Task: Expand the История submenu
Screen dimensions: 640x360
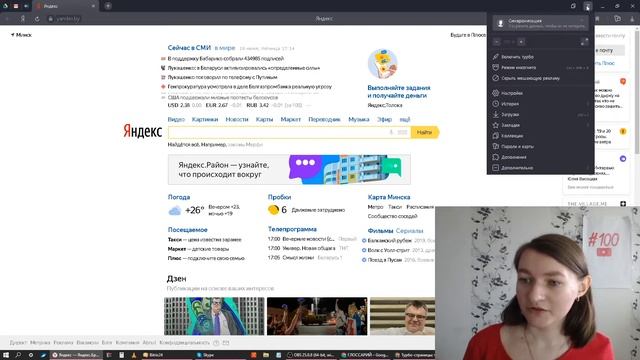Action: pyautogui.click(x=540, y=104)
